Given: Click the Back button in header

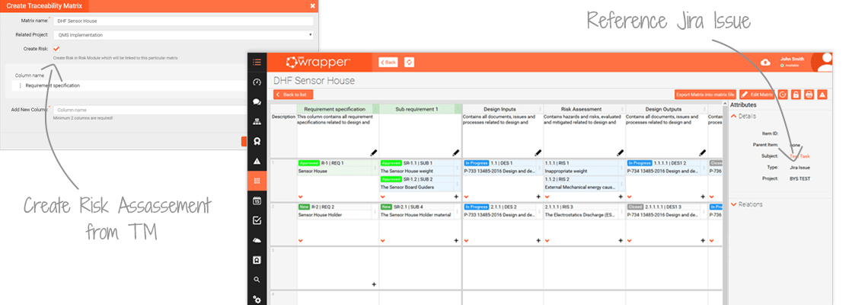Looking at the screenshot, I should coord(388,62).
